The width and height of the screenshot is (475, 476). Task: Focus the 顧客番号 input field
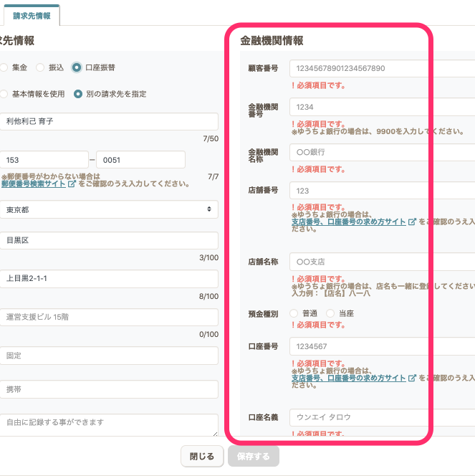point(381,69)
